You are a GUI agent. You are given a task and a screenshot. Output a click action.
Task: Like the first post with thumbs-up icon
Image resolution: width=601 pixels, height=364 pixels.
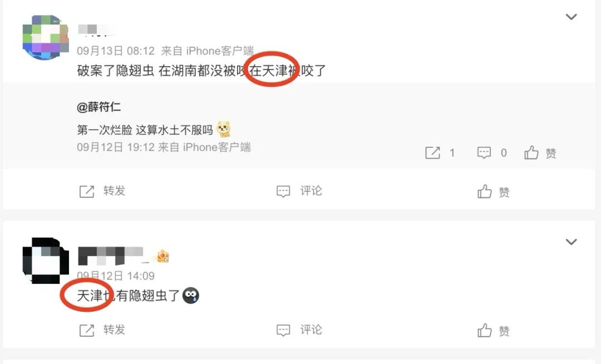485,191
